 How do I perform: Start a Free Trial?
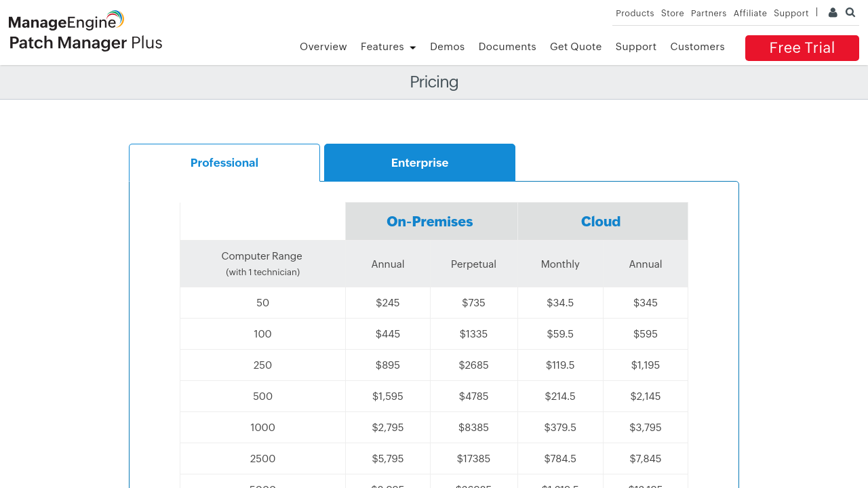tap(802, 47)
